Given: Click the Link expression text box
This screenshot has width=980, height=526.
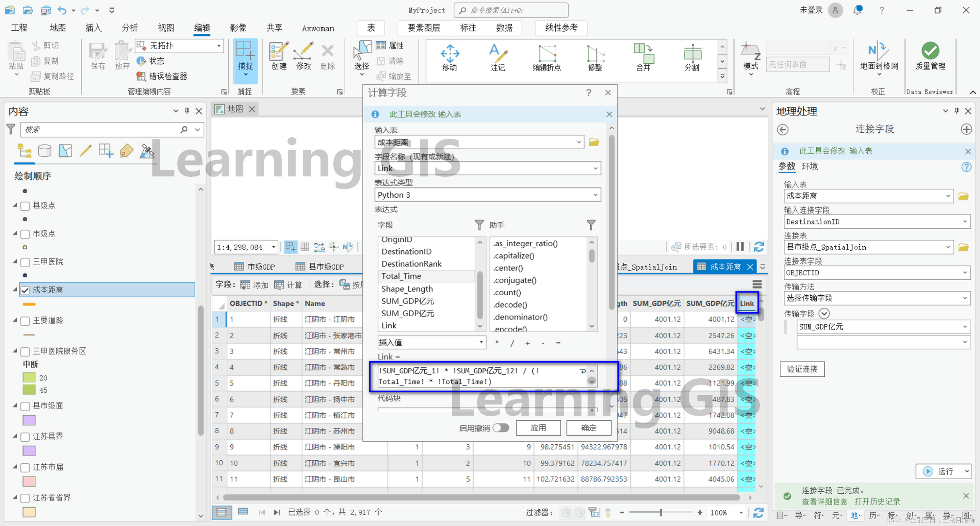Looking at the screenshot, I should click(476, 376).
